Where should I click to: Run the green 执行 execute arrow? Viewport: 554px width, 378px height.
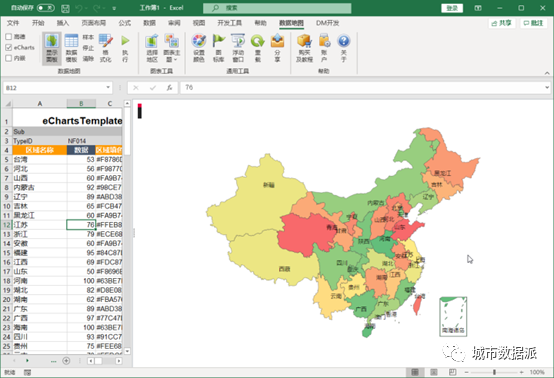(125, 48)
